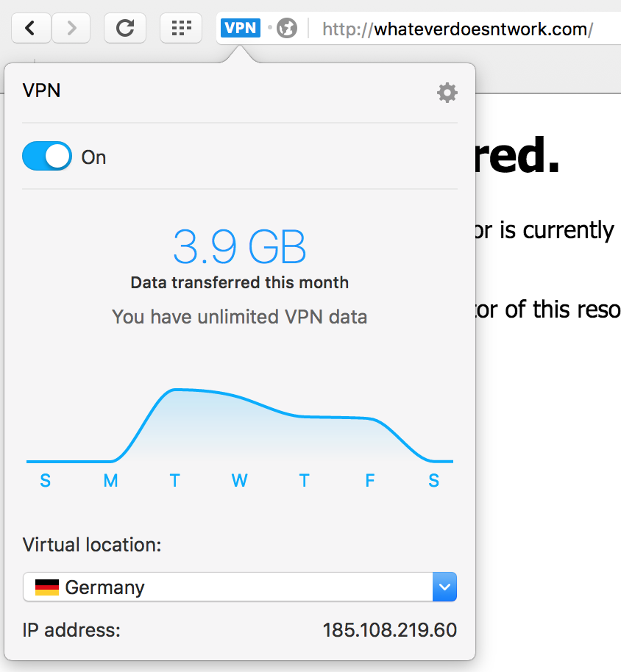Screen dimensions: 621x672
Task: Click Friday label on usage chart
Action: click(369, 481)
